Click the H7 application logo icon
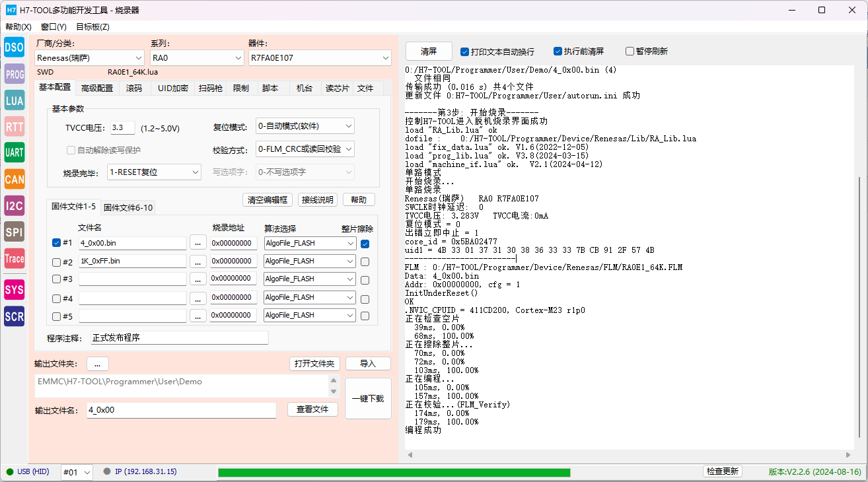Image resolution: width=868 pixels, height=482 pixels. pos(11,10)
